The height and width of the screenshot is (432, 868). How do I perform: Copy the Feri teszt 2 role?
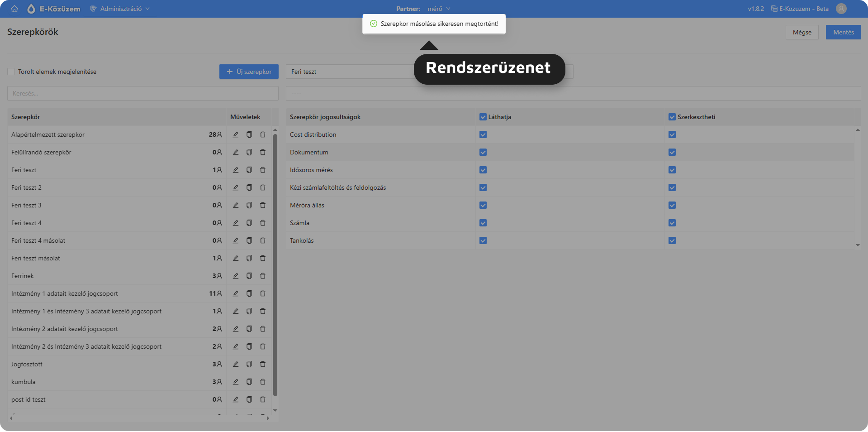pos(249,187)
